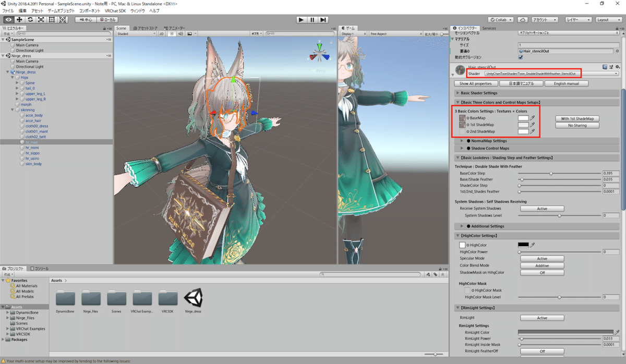Screen dimensions: 626x364
Task: Select the Hand (view) tool
Action: pyautogui.click(x=8, y=19)
